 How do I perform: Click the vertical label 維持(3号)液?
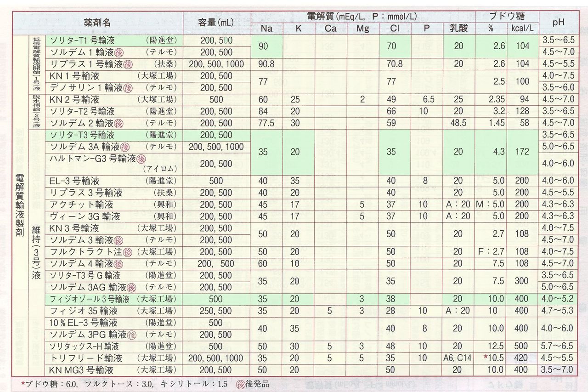(37, 252)
